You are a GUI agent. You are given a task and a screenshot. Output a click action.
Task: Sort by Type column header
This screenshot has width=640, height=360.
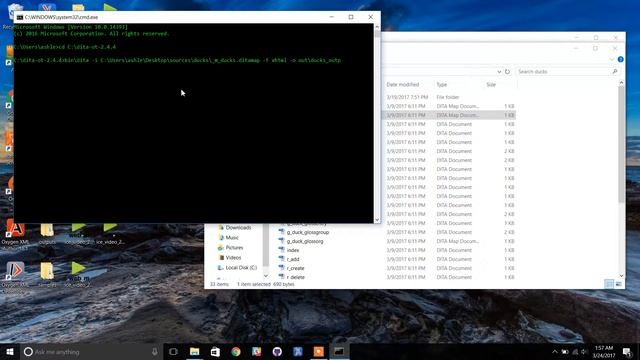(x=442, y=84)
